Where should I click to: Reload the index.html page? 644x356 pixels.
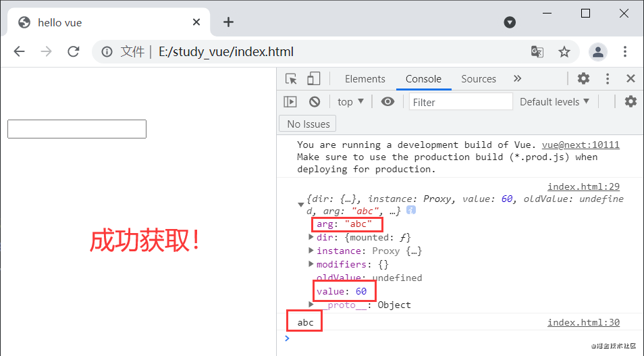click(74, 51)
